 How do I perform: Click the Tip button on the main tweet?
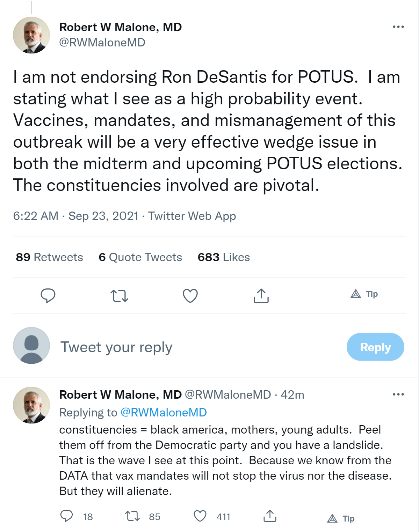tap(364, 294)
